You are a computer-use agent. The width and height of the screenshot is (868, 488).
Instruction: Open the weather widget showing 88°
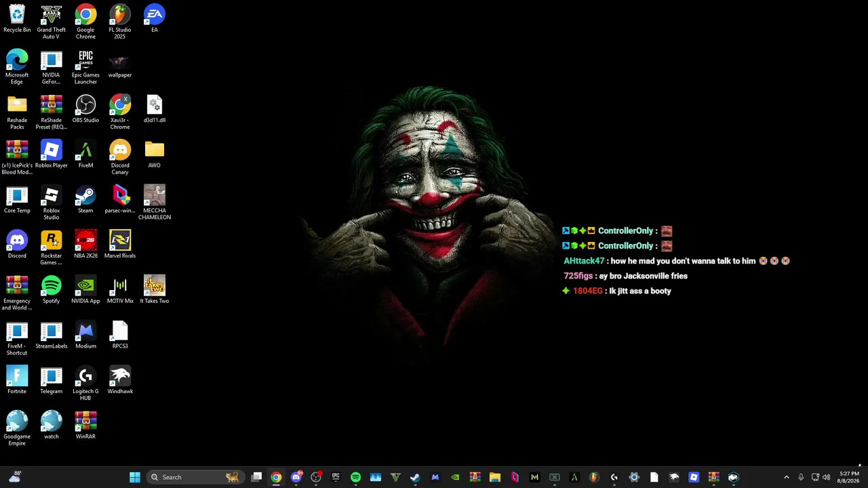tap(14, 477)
